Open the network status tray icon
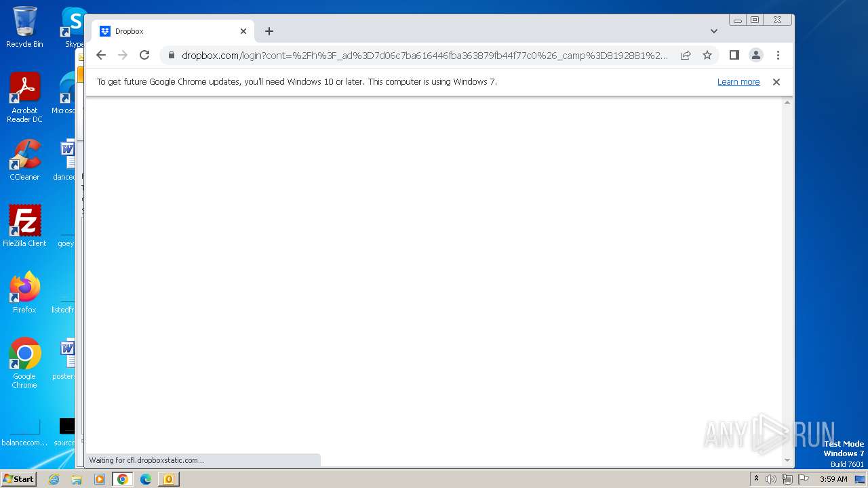The height and width of the screenshot is (488, 868). tap(787, 479)
